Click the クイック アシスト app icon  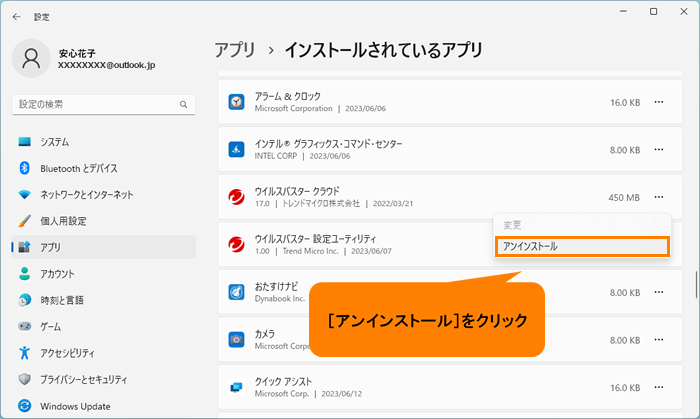236,387
